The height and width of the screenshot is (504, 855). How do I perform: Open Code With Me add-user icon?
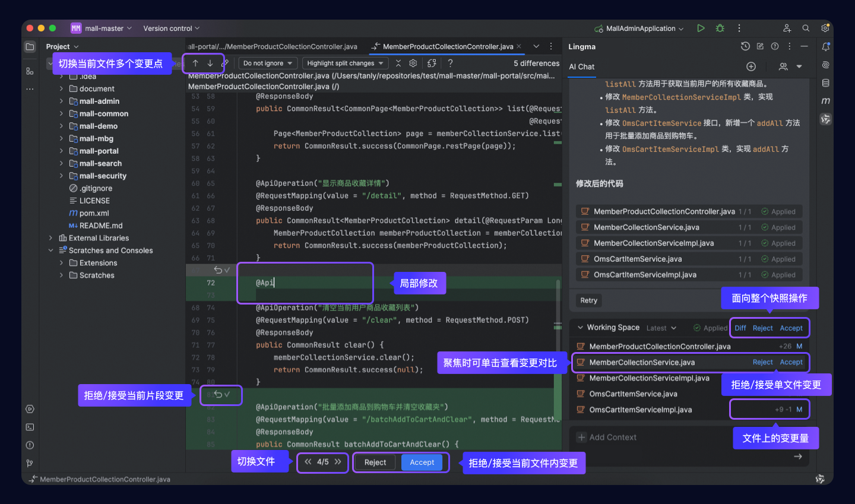tap(787, 28)
